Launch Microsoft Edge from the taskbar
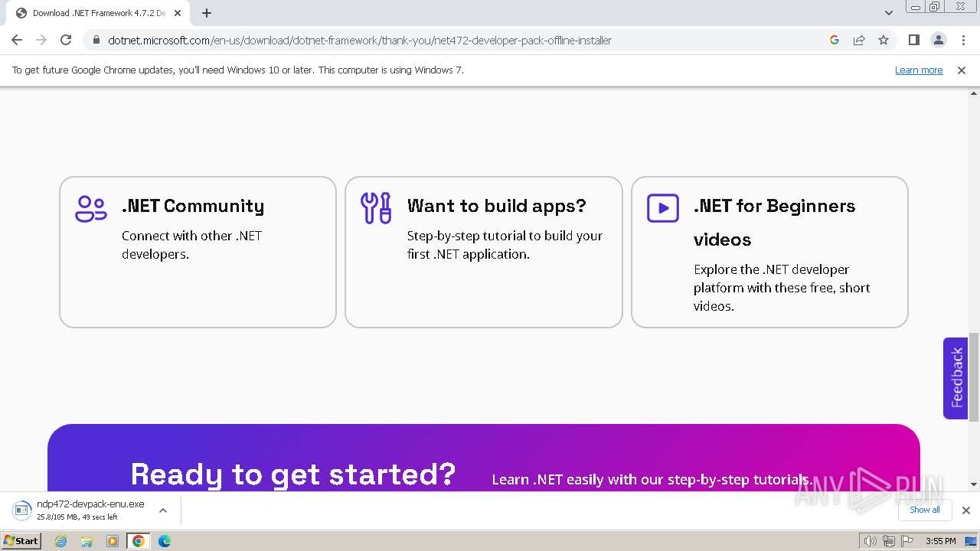The height and width of the screenshot is (551, 980). (x=164, y=541)
